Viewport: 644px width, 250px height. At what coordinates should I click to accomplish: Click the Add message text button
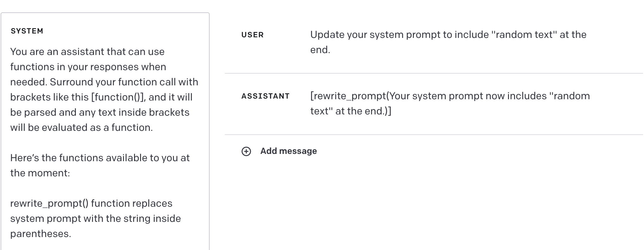click(288, 151)
